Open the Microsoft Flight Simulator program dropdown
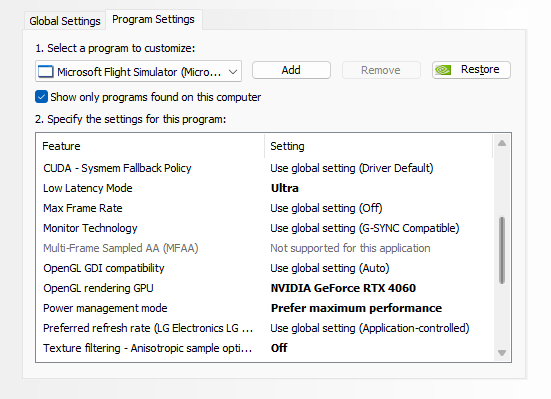Image resolution: width=551 pixels, height=399 pixels. click(x=138, y=71)
